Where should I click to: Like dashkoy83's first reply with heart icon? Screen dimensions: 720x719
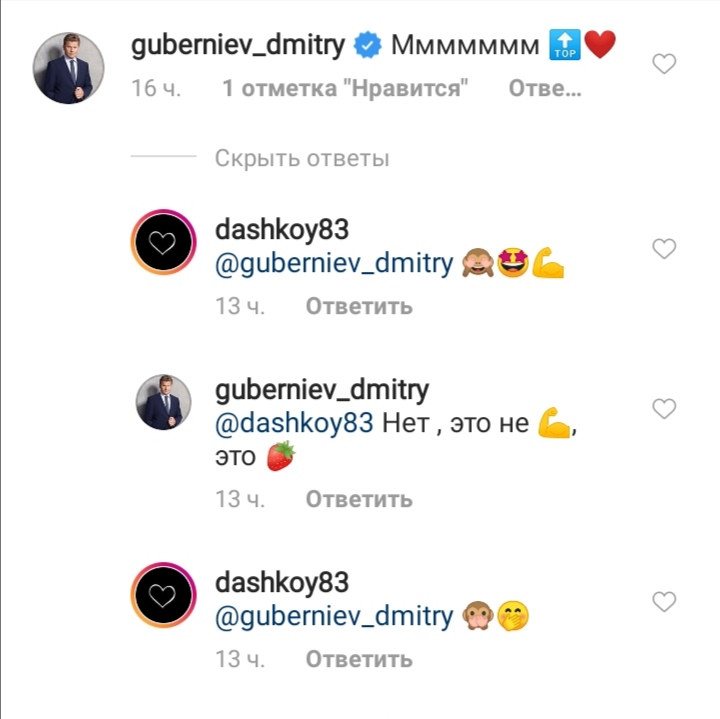(664, 248)
